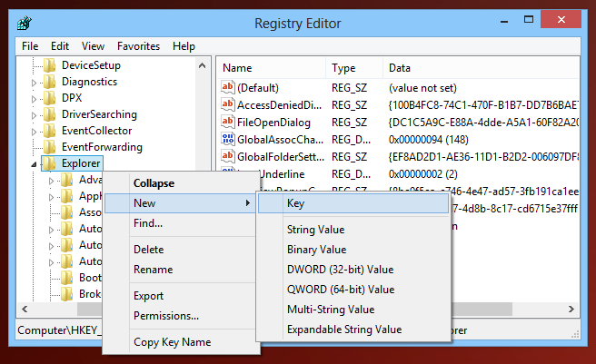Click the Explorer folder icon

pos(50,163)
